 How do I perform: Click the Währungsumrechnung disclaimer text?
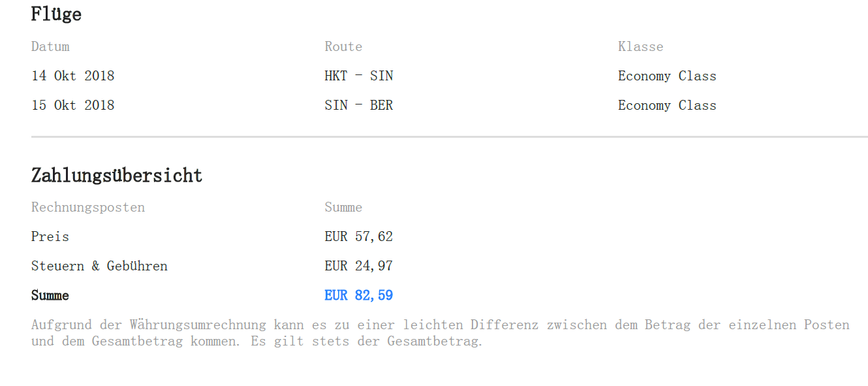coord(441,333)
